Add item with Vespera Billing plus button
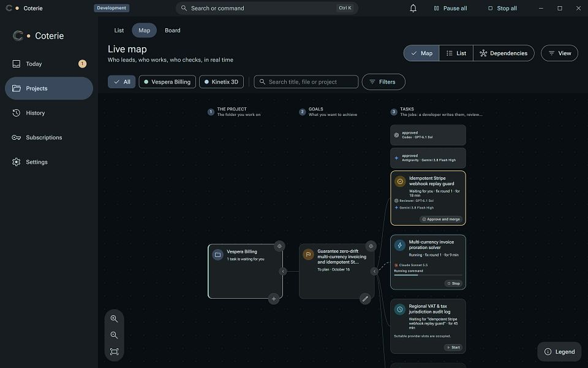Screen dimensions: 588x368 274,299
